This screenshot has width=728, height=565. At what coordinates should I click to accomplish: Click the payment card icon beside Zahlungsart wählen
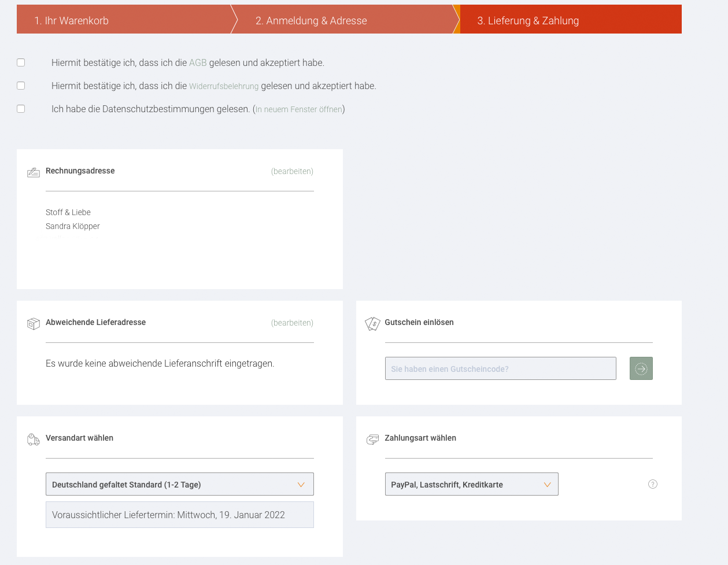tap(372, 440)
